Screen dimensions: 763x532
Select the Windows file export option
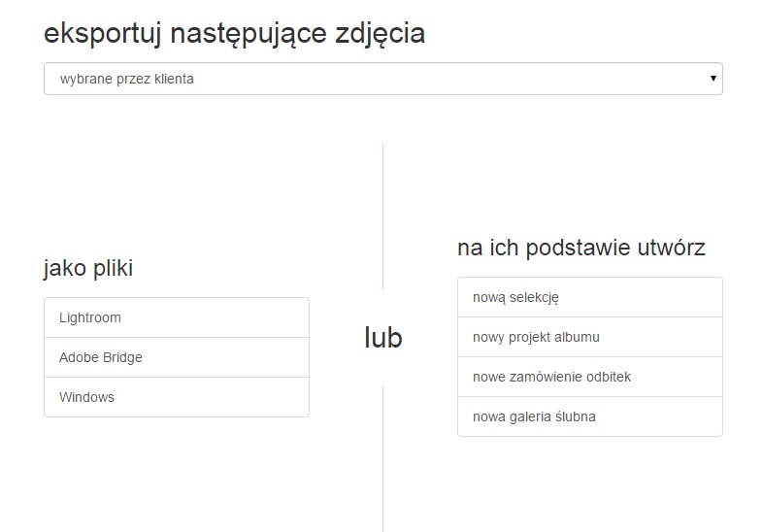tap(177, 397)
